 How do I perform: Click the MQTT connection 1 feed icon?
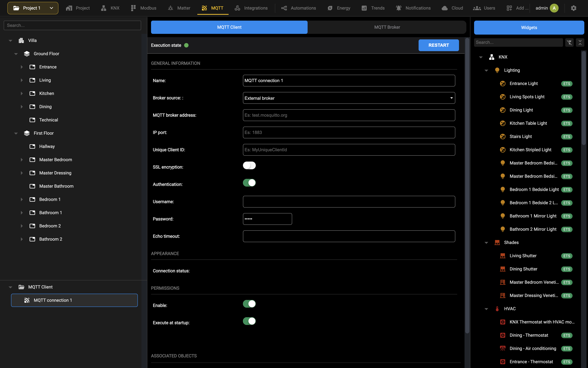point(27,300)
